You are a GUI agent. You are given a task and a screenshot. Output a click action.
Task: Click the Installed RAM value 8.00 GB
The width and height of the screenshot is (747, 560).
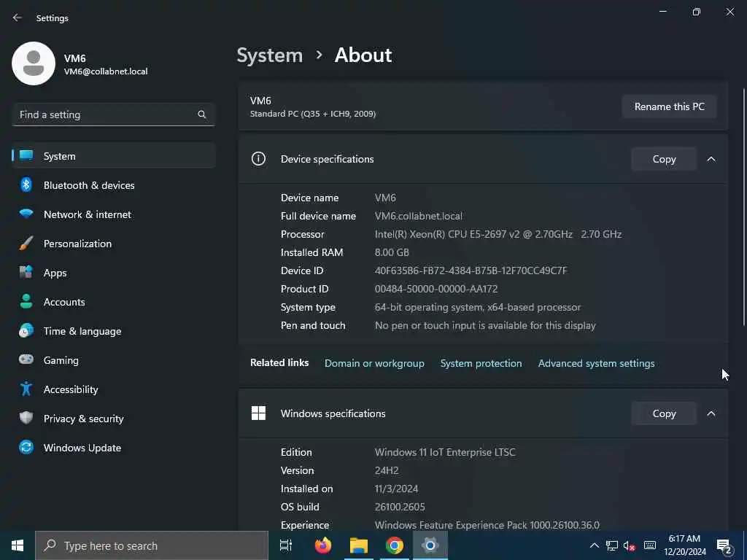[392, 252]
